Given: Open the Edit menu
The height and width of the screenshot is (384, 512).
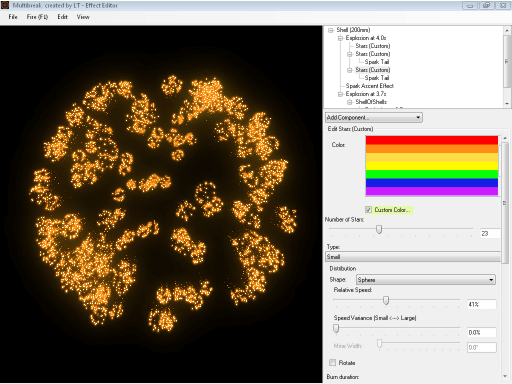Looking at the screenshot, I should pos(62,17).
